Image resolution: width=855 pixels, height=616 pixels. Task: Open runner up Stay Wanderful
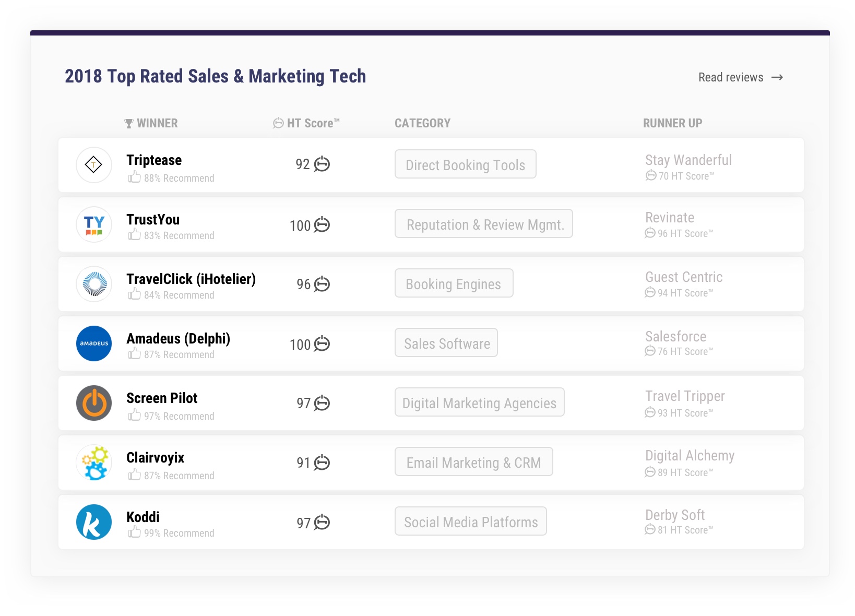pos(688,160)
